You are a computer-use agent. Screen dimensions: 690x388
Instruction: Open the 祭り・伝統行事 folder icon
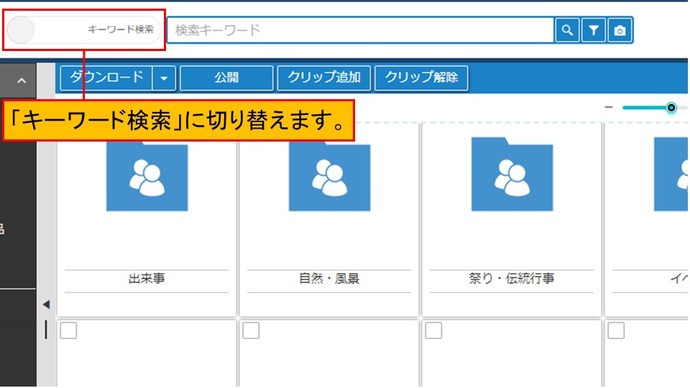point(512,174)
